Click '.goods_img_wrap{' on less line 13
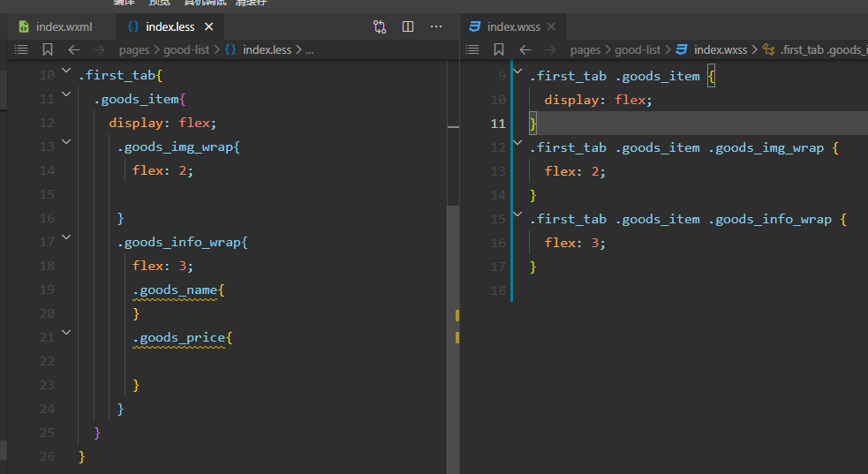Screen dimensions: 868x474 178,147
